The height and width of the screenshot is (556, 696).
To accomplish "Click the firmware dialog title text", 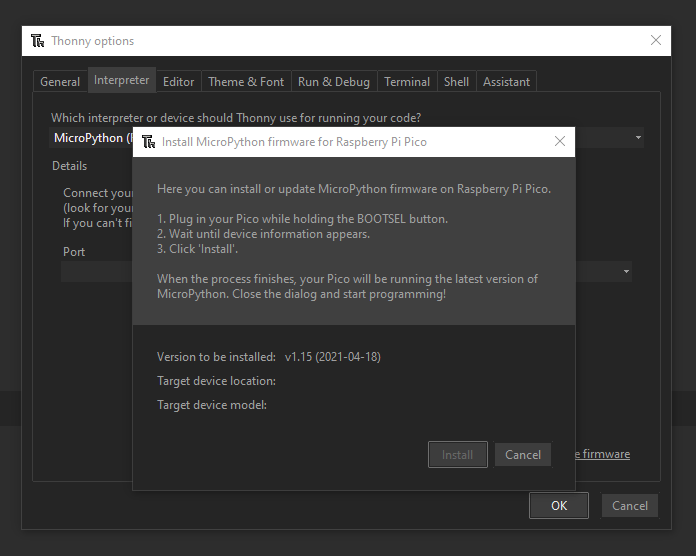I will click(294, 142).
